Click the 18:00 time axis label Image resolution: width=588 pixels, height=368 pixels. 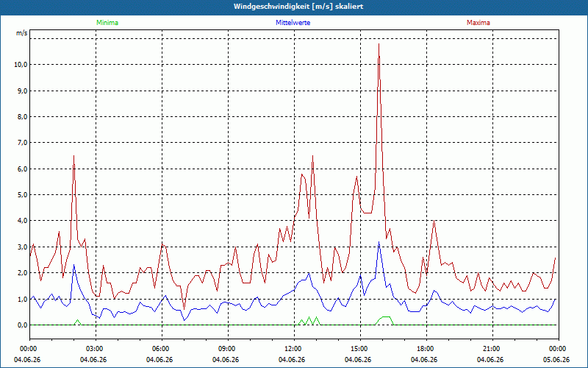[x=427, y=349]
